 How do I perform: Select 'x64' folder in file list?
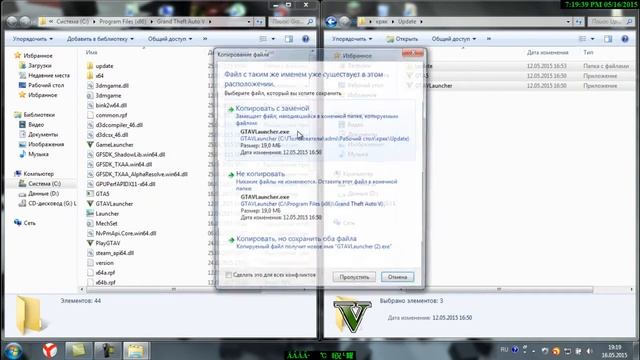tap(99, 76)
